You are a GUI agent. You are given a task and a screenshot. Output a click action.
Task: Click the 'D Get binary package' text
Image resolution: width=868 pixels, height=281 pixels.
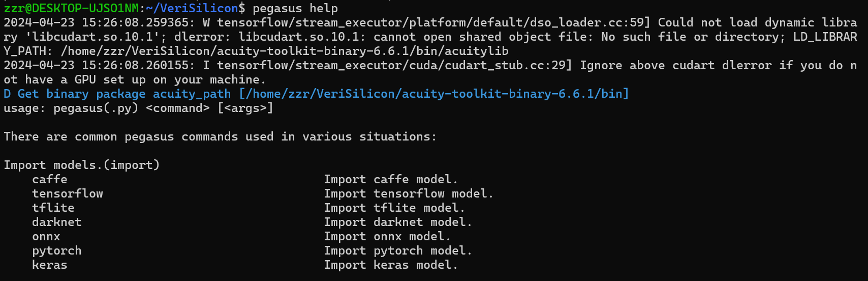tap(75, 94)
